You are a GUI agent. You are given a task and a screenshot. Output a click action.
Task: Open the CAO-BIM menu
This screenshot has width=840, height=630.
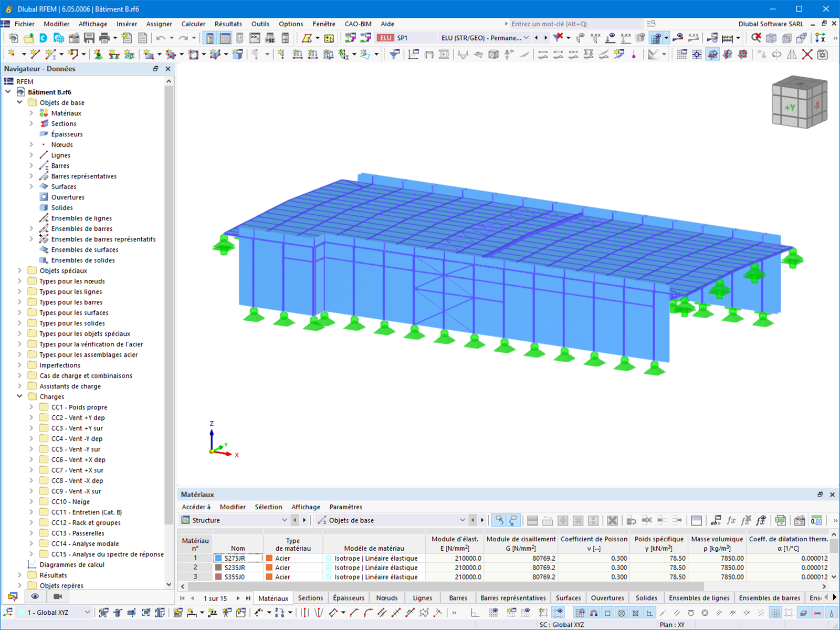tap(358, 24)
